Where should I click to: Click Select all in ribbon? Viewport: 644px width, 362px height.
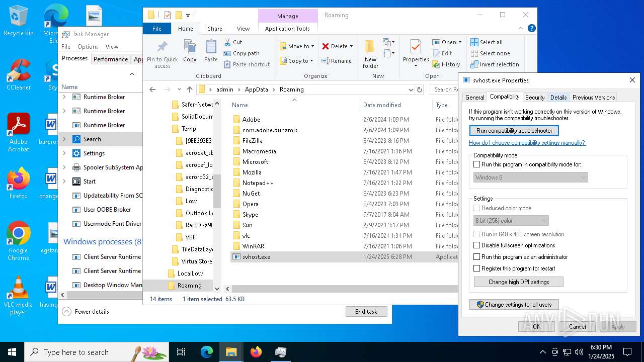(487, 42)
